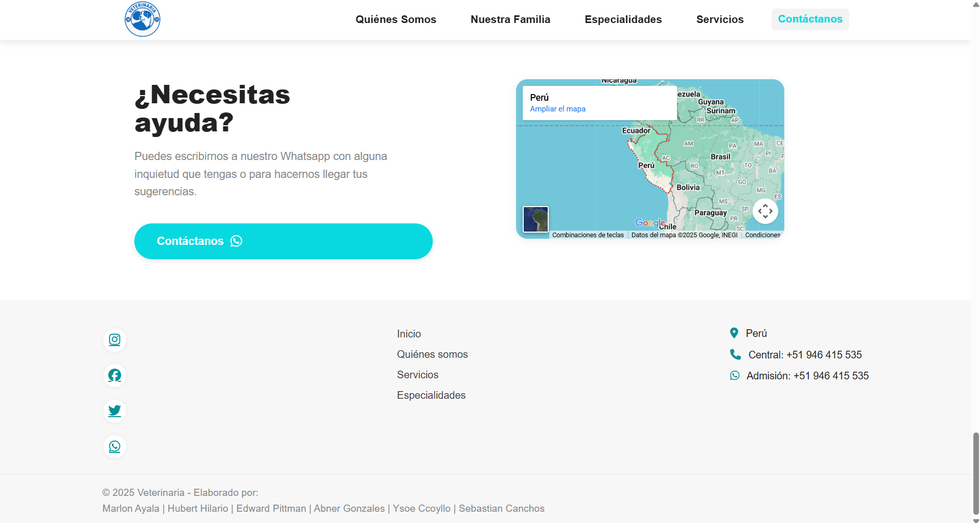Open Nuestra Familia in navigation bar

point(510,19)
